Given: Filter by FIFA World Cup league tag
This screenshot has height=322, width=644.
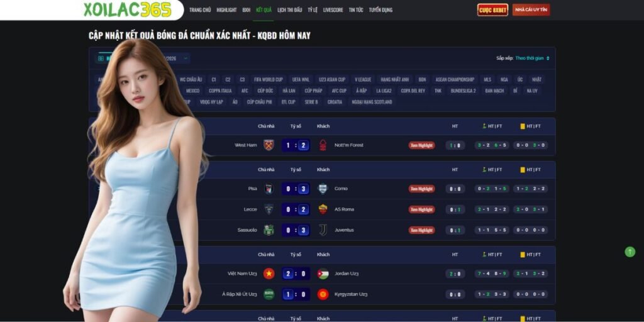Looking at the screenshot, I should click(268, 79).
